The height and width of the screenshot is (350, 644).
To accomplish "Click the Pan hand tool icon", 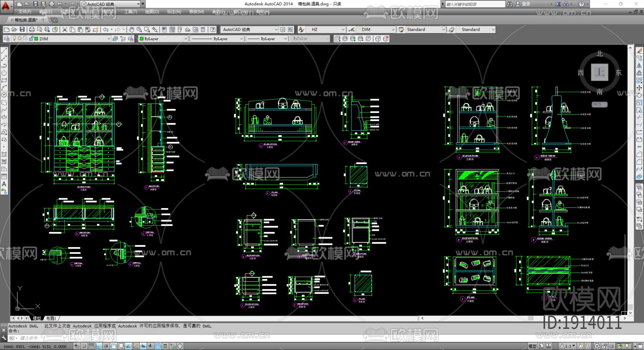I will coord(132,29).
